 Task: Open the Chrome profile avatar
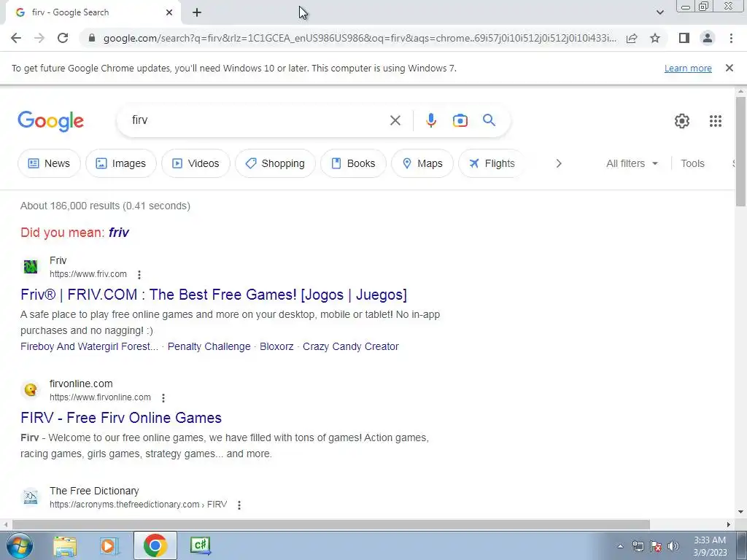pos(708,38)
